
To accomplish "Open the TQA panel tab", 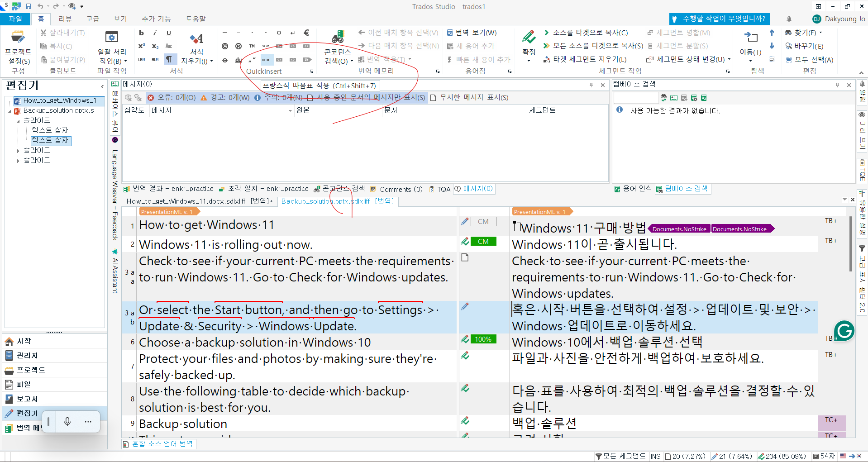I will click(440, 189).
